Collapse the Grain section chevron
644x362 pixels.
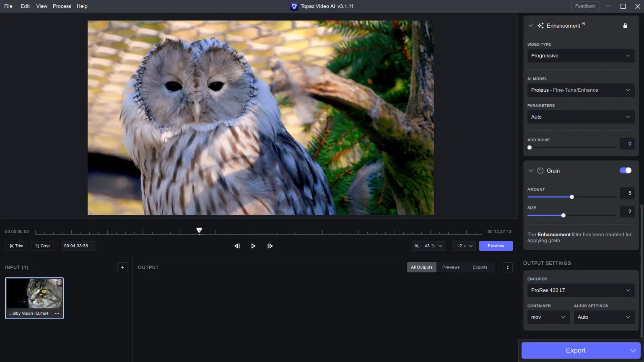[x=531, y=171]
